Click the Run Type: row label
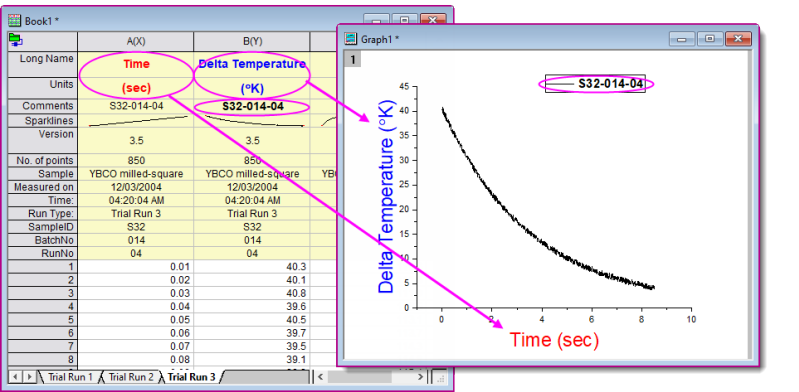799x392 pixels. 43,214
